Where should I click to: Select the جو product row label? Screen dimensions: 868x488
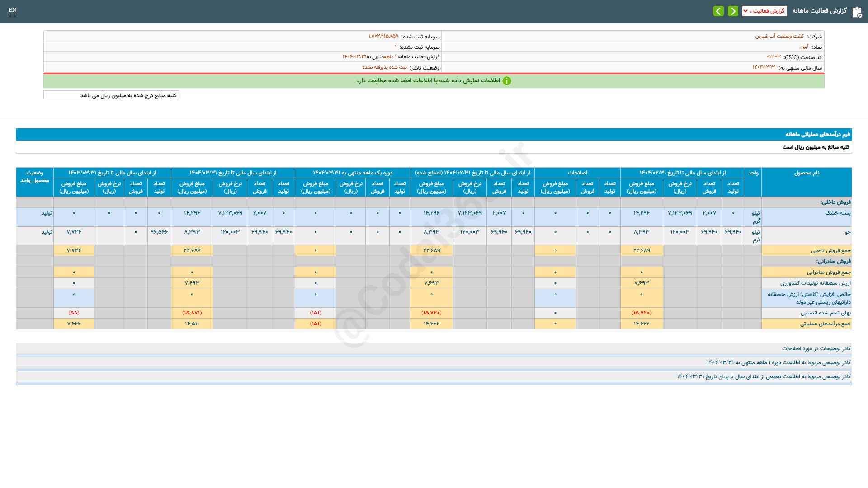(x=847, y=232)
